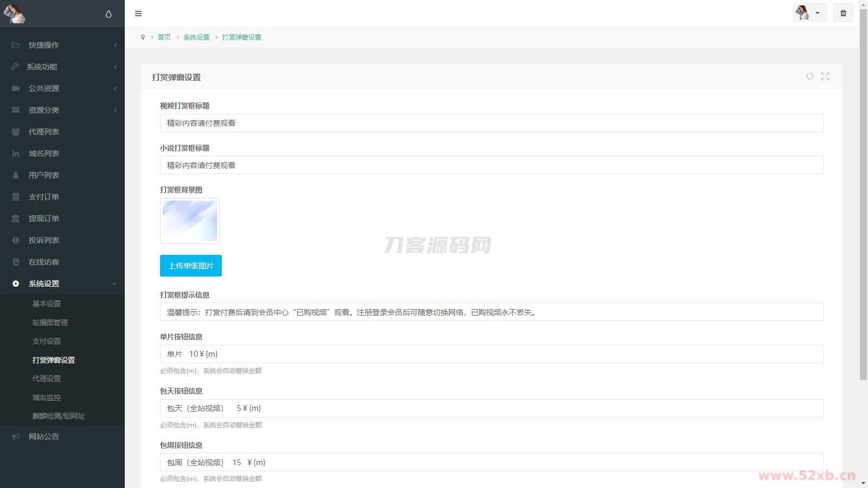Expand the 资源分类 sidebar section
This screenshot has width=868, height=488.
pos(44,110)
